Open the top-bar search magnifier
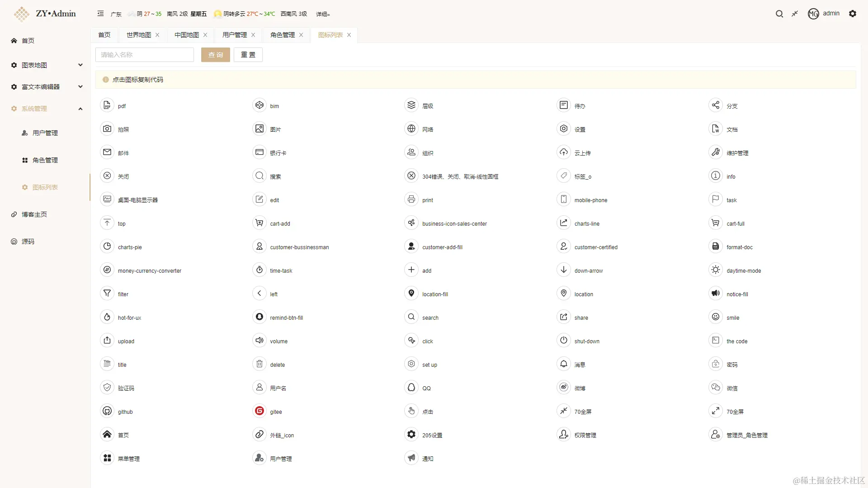This screenshot has height=488, width=868. tap(779, 14)
